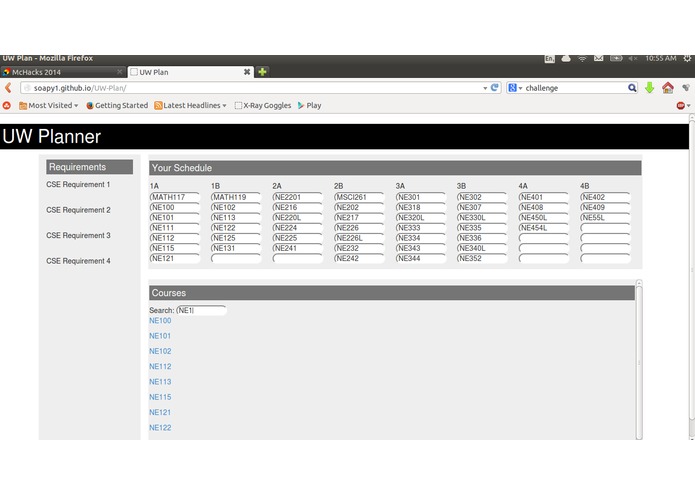This screenshot has height=494, width=695.
Task: Click the NE220L field in term 2A
Action: 298,218
